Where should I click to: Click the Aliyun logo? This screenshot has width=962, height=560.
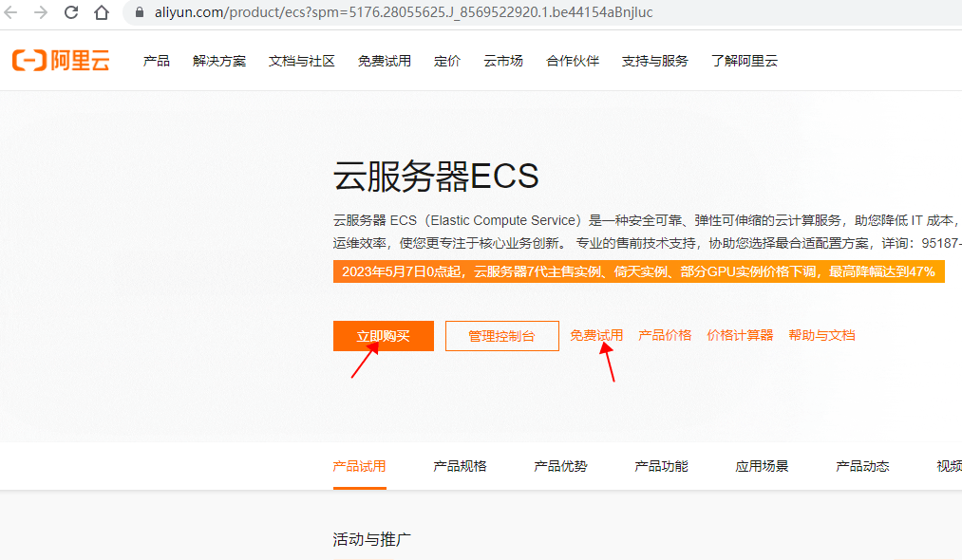[61, 60]
